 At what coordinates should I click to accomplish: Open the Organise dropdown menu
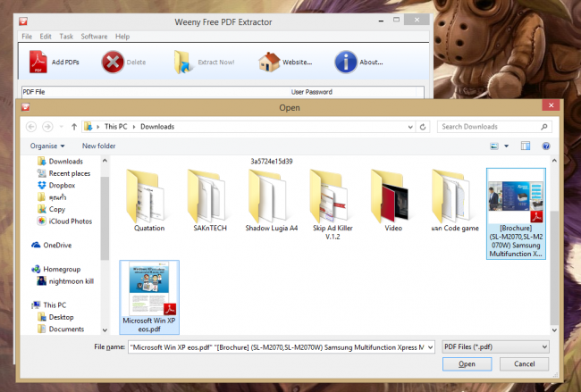pos(47,146)
